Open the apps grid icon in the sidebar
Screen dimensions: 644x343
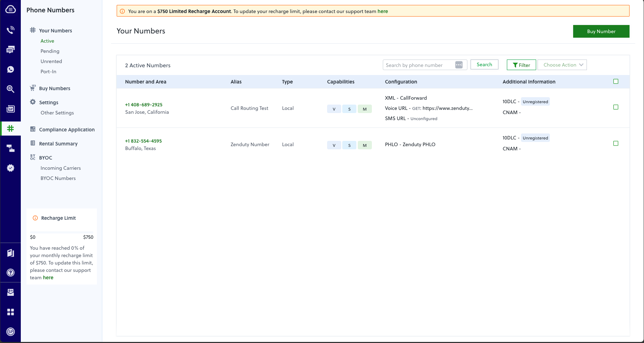pyautogui.click(x=11, y=312)
